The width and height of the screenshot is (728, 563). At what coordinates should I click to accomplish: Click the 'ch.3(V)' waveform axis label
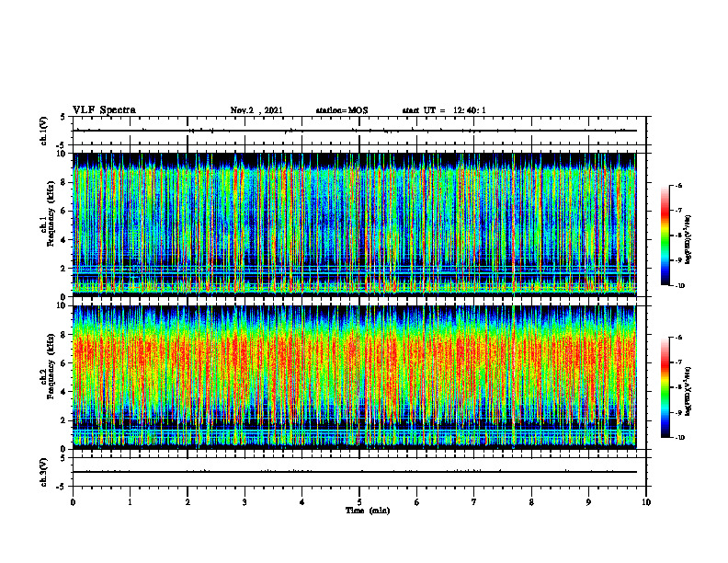43,472
